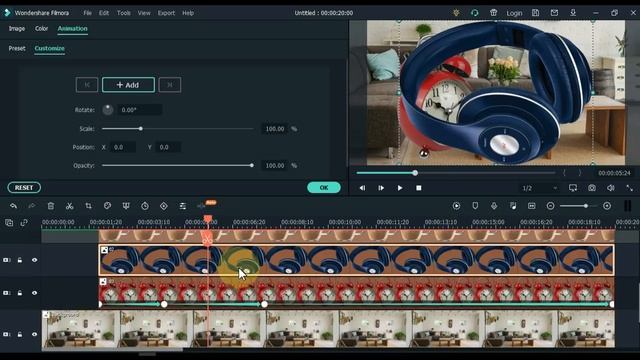This screenshot has height=360, width=640.
Task: Switch to the Image tab
Action: (17, 29)
